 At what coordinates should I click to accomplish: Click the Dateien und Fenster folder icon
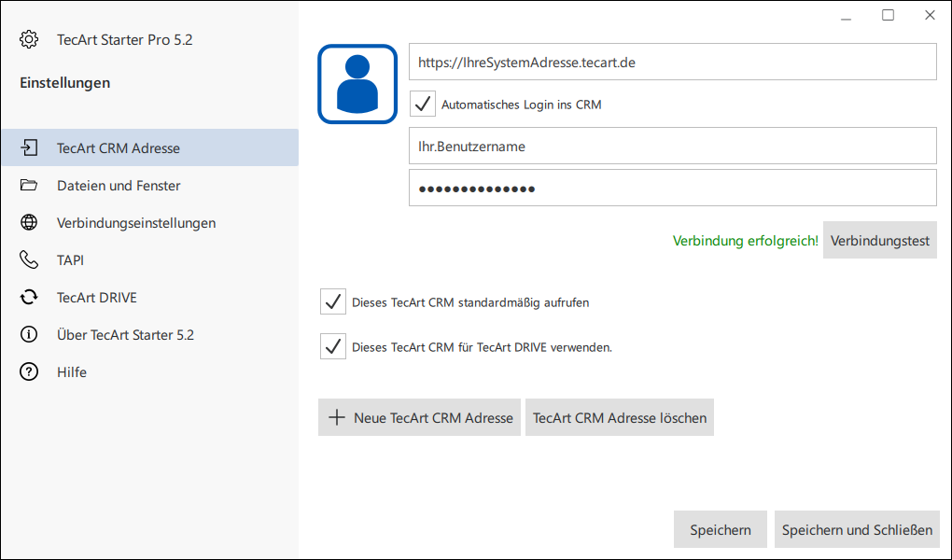[29, 185]
